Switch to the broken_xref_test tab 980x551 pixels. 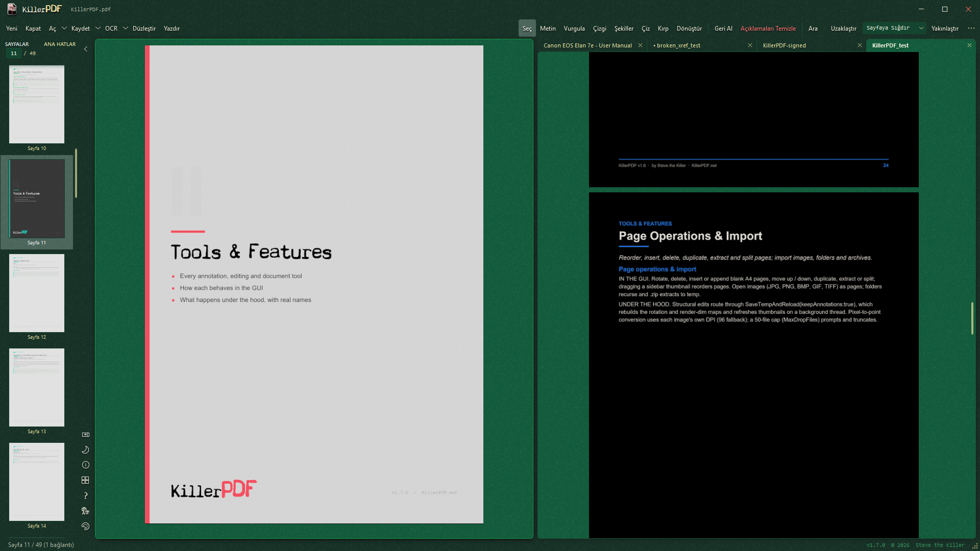678,45
